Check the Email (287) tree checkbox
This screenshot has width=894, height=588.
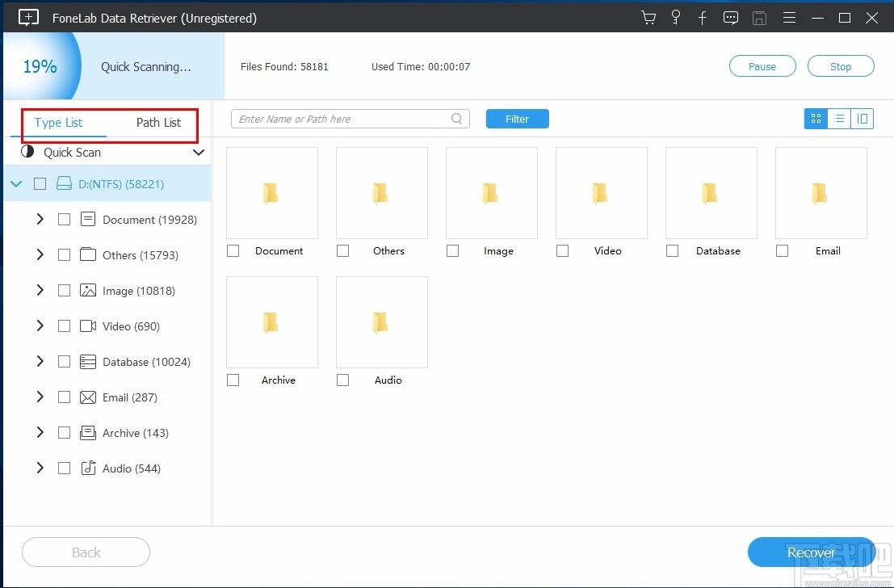64,397
